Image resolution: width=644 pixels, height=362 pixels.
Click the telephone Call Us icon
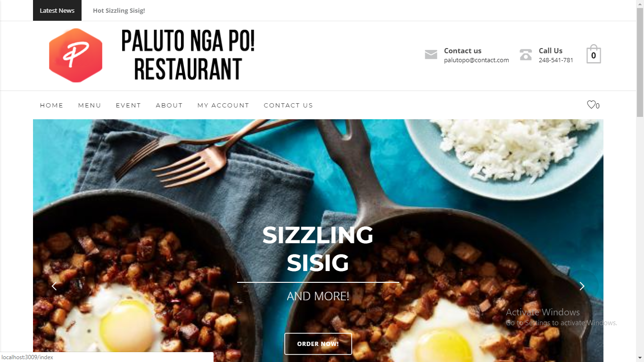526,55
